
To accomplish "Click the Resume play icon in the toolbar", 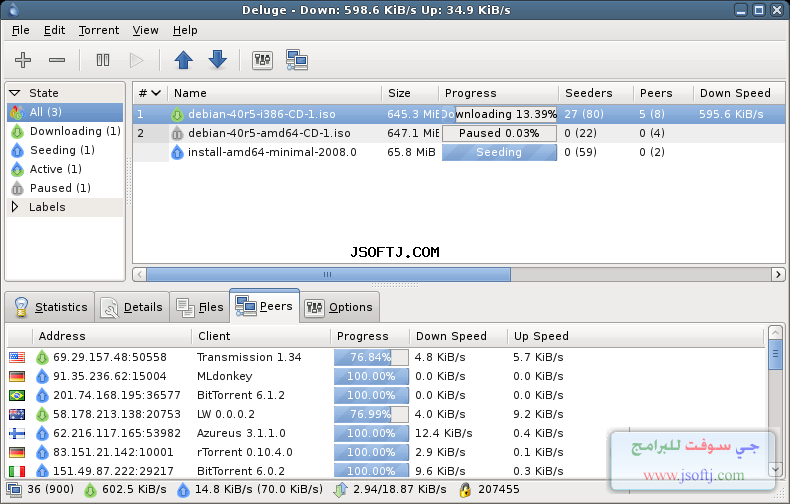I will click(x=136, y=60).
